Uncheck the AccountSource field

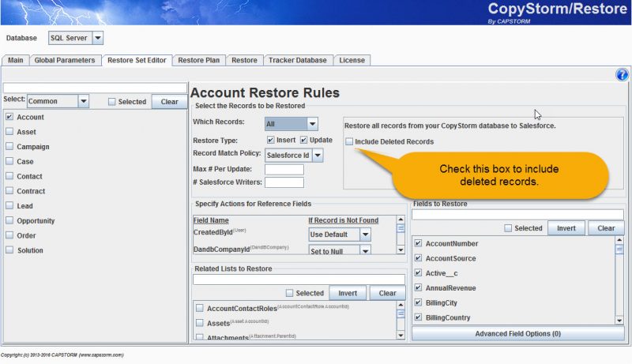pyautogui.click(x=419, y=258)
